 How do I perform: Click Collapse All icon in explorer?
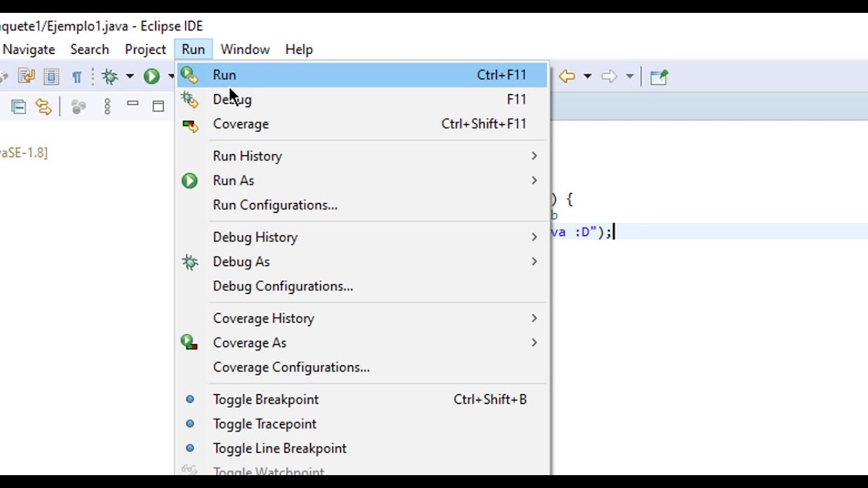18,106
